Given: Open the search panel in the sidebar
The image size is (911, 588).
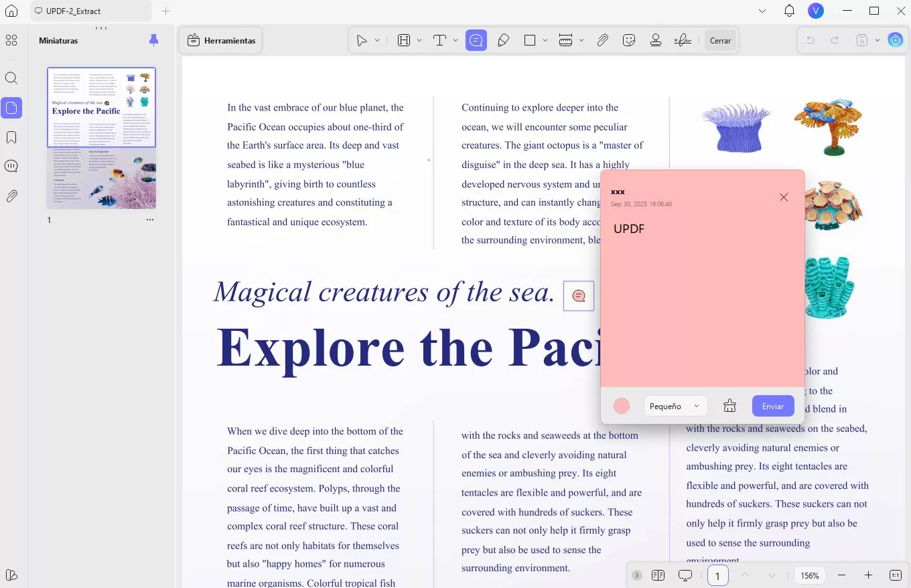Looking at the screenshot, I should [11, 78].
